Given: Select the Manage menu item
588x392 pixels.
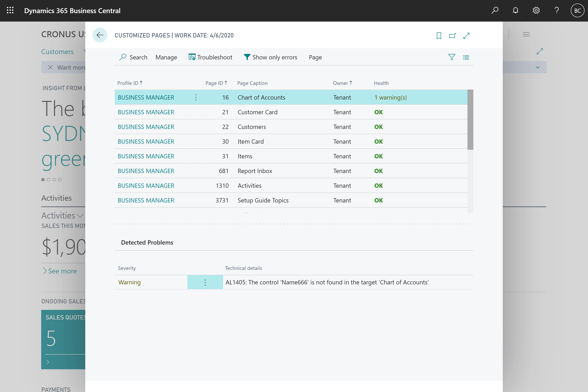Looking at the screenshot, I should pyautogui.click(x=166, y=57).
